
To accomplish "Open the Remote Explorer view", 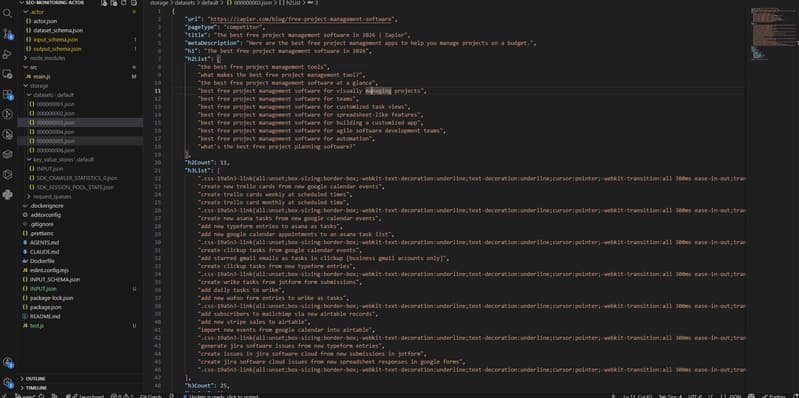I will [x=8, y=74].
